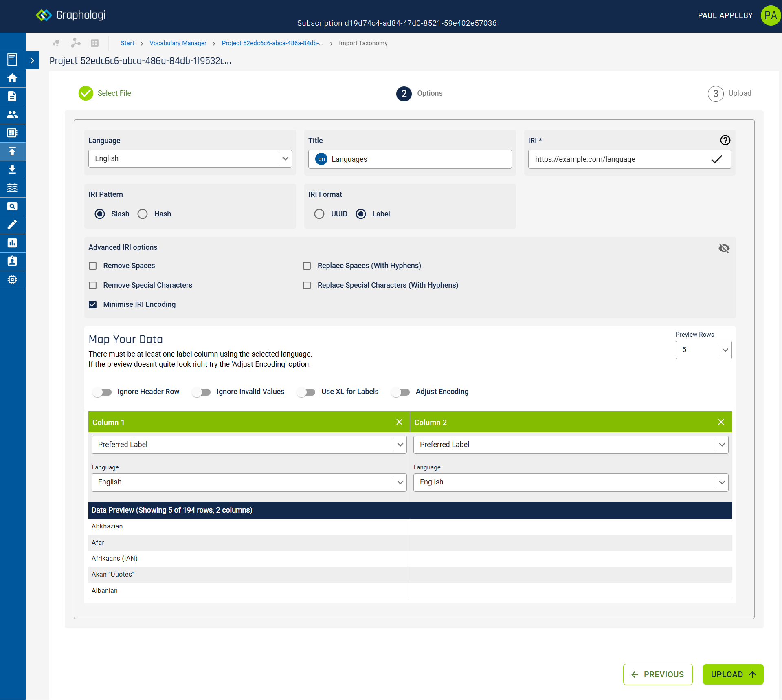Select the Label IRI format radio
Image resolution: width=782 pixels, height=700 pixels.
point(361,214)
